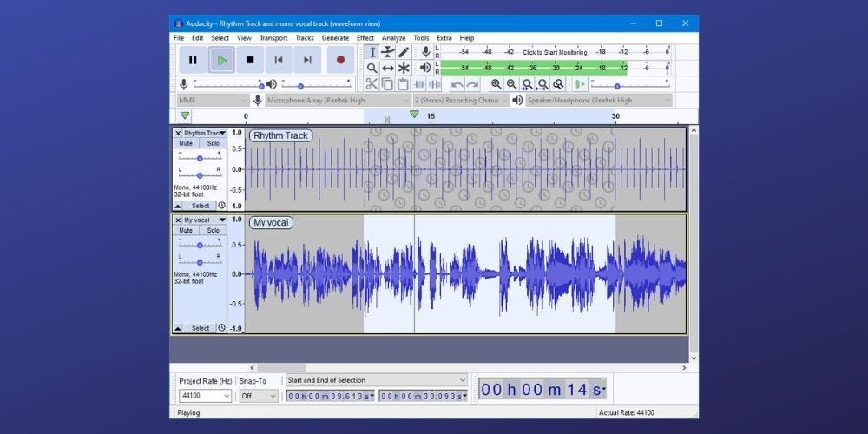Click the Zoom Toggle icon
The height and width of the screenshot is (434, 868).
tap(558, 84)
